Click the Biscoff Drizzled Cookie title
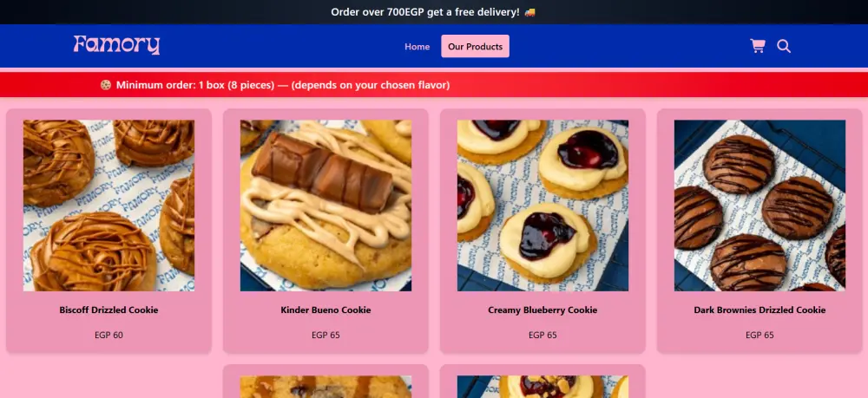 (108, 310)
